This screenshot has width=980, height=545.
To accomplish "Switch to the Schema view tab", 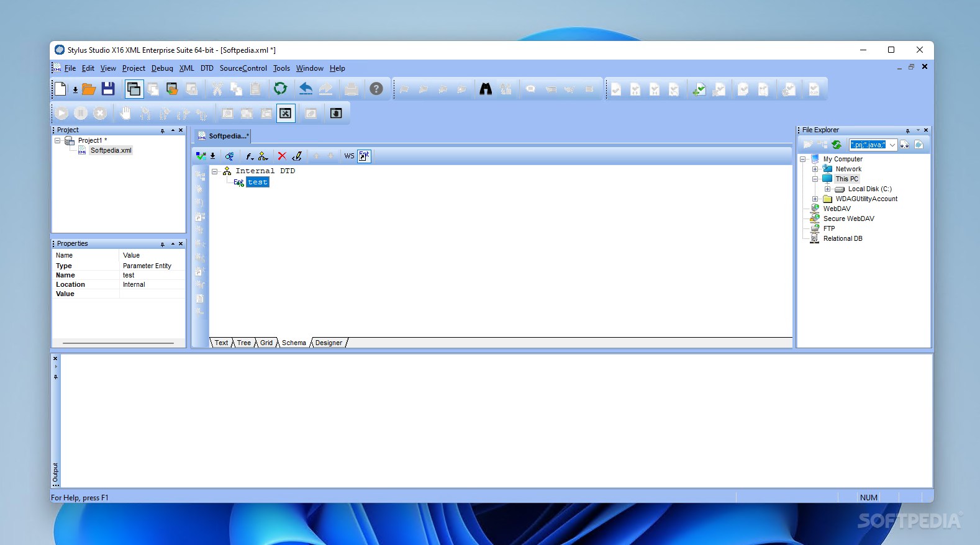I will pyautogui.click(x=294, y=343).
